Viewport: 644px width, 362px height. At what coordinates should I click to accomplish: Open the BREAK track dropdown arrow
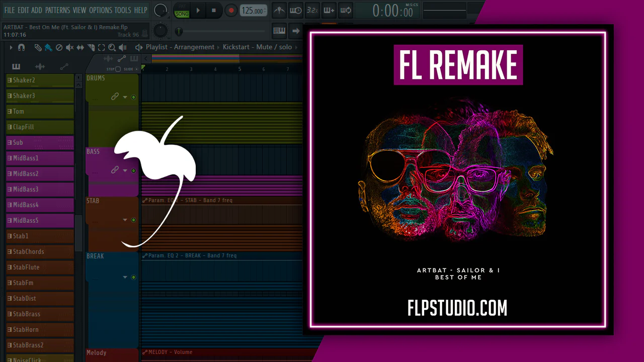click(x=125, y=277)
